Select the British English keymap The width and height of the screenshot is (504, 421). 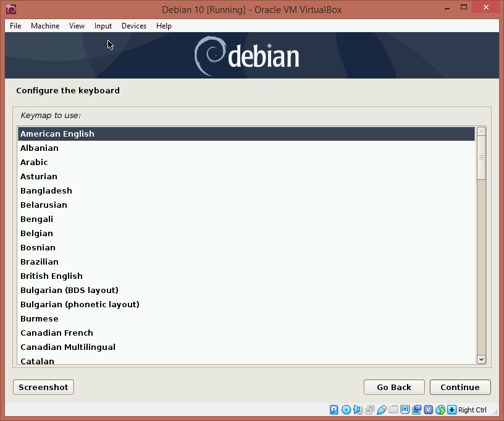(x=246, y=276)
